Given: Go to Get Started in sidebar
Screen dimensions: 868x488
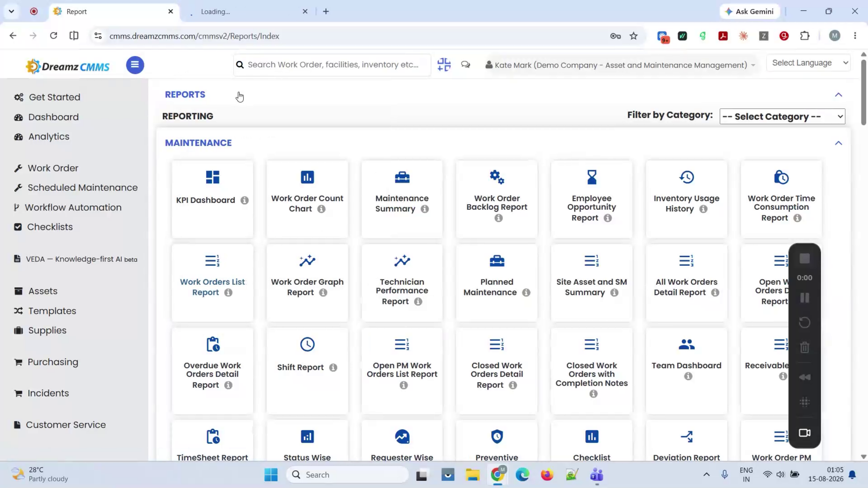Looking at the screenshot, I should 47,97.
